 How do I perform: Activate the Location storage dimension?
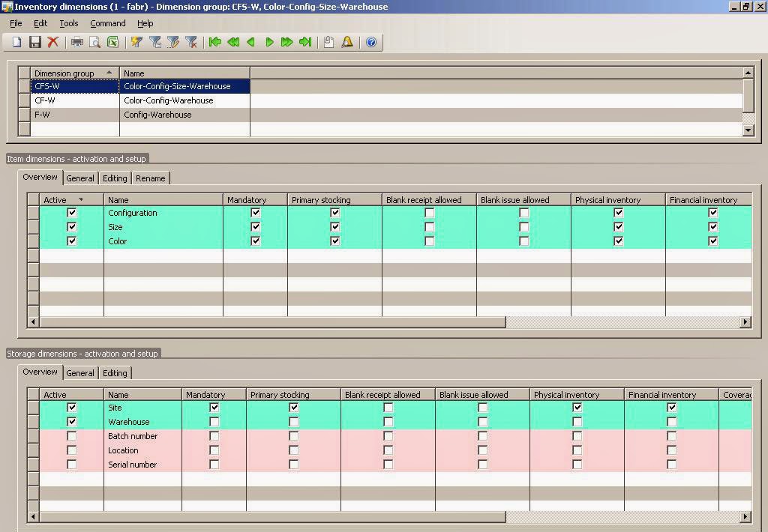71,450
